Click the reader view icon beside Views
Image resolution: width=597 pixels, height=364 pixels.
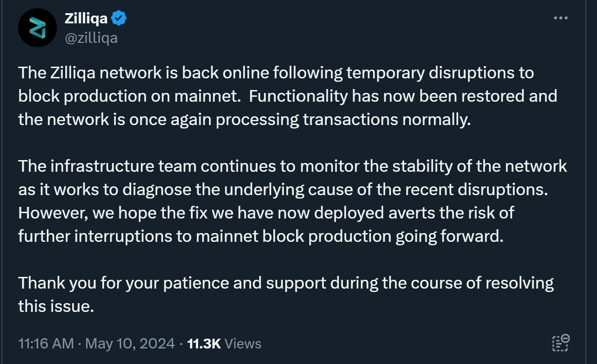coord(560,343)
